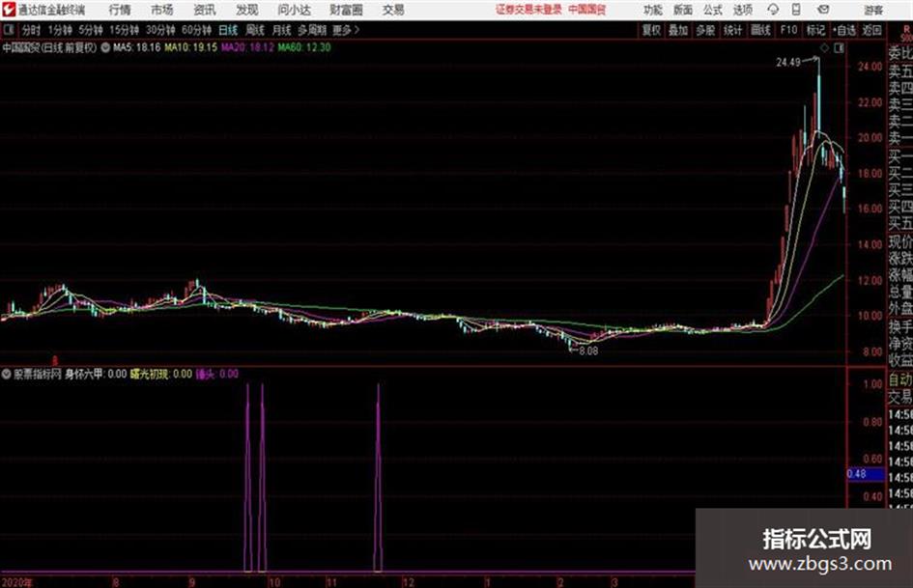
Task: Click the blue 0.48 value marker
Action: pyautogui.click(x=864, y=474)
